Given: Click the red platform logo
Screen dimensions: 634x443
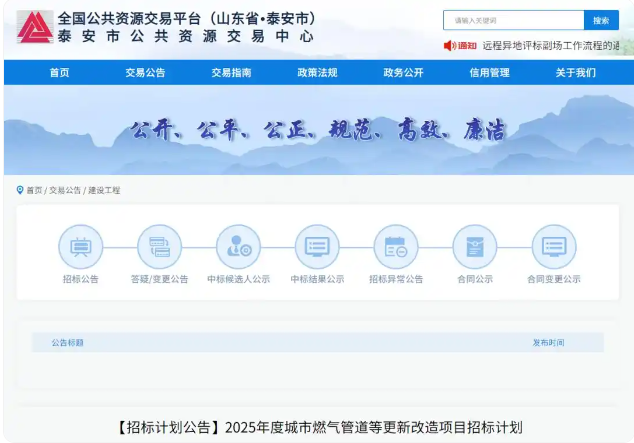Looking at the screenshot, I should pos(35,27).
